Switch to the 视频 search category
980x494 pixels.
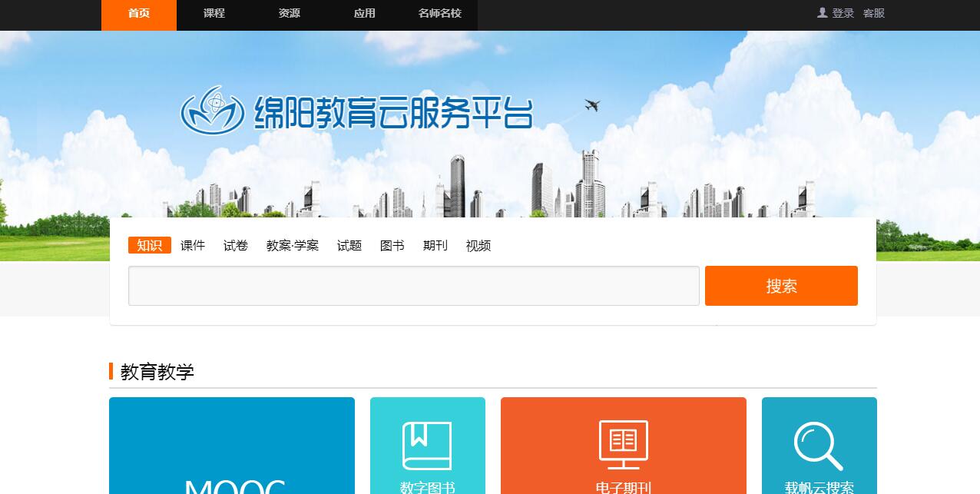[x=478, y=246]
